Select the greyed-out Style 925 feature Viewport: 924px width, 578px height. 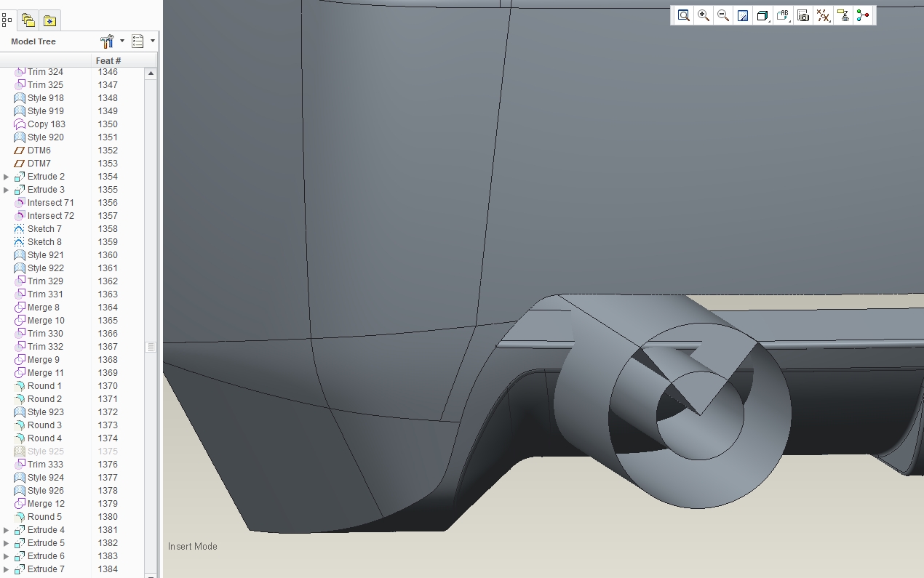pos(46,451)
